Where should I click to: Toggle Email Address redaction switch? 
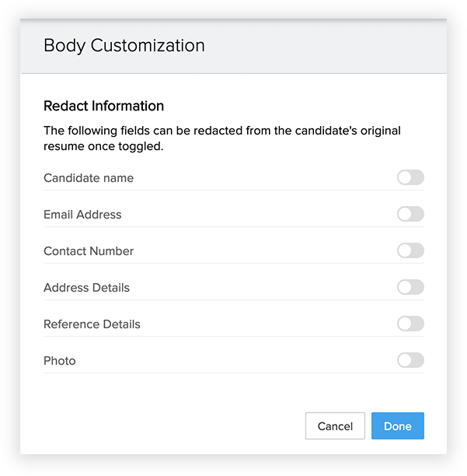pos(410,214)
